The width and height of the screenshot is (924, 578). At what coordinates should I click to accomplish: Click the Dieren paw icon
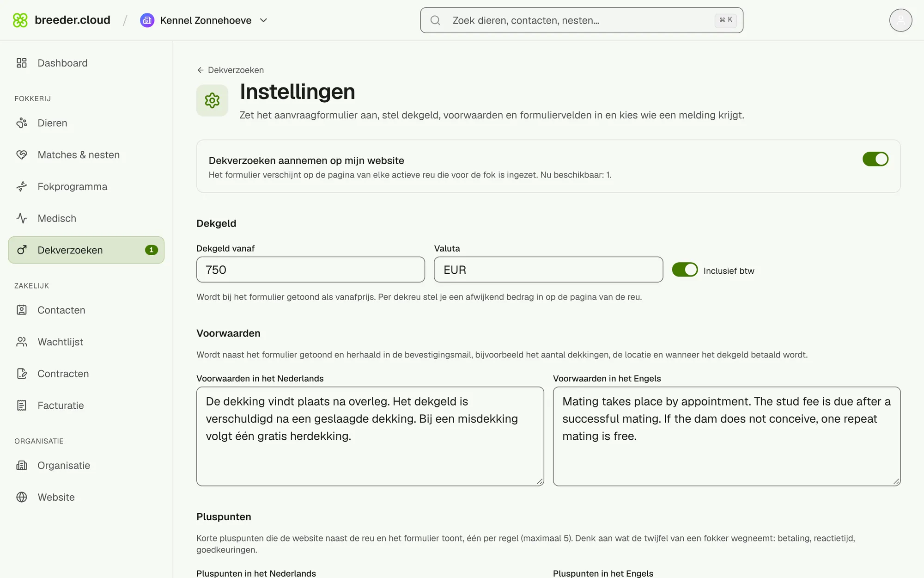22,123
